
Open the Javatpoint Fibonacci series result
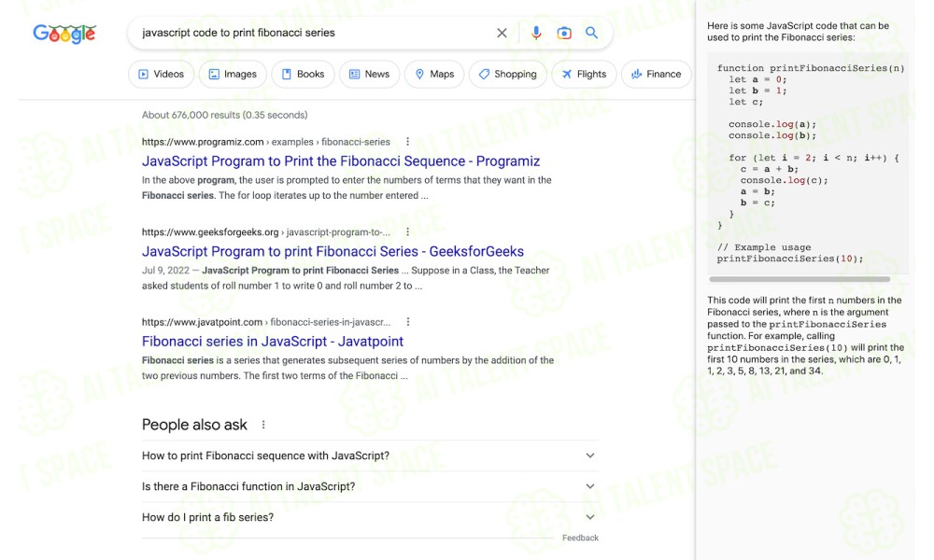(x=272, y=342)
